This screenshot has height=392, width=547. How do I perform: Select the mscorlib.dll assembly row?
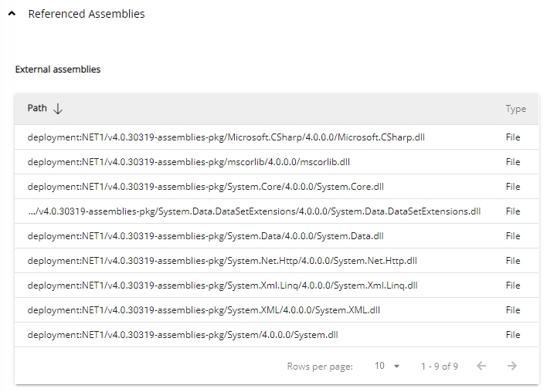[x=189, y=162]
